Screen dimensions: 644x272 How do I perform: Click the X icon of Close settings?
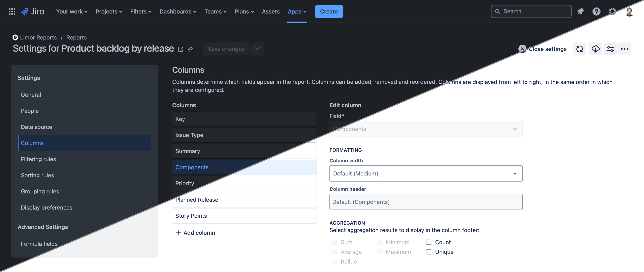(x=522, y=49)
